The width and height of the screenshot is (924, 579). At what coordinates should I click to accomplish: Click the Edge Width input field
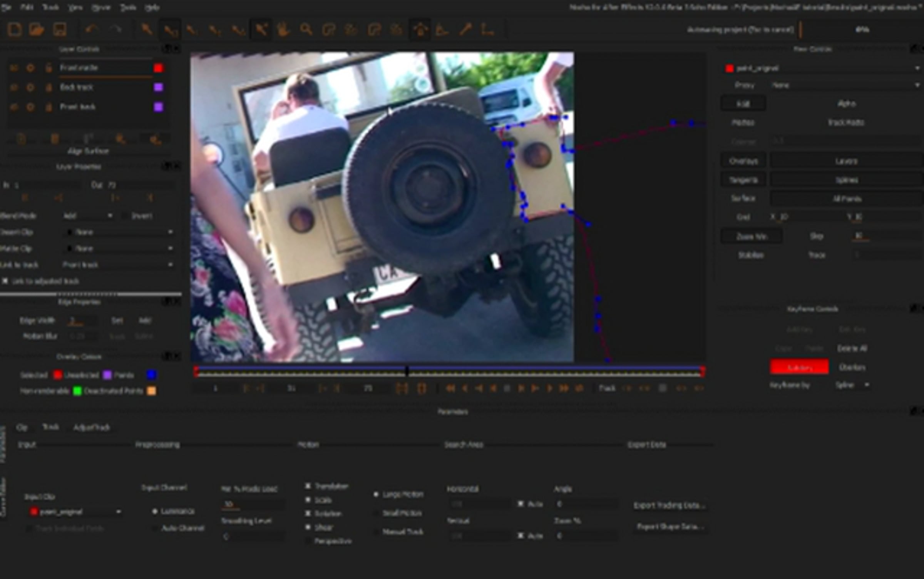point(82,321)
